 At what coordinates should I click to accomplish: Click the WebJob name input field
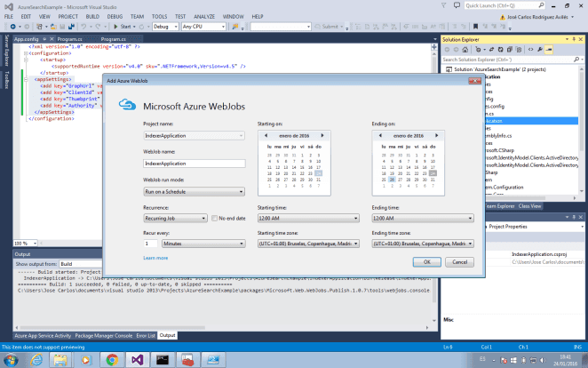click(x=195, y=164)
